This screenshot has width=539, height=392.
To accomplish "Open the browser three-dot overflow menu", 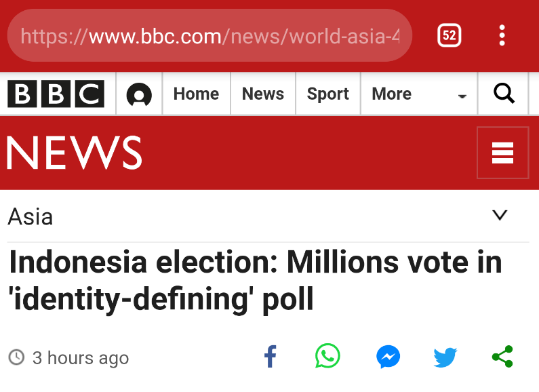I will click(x=502, y=35).
